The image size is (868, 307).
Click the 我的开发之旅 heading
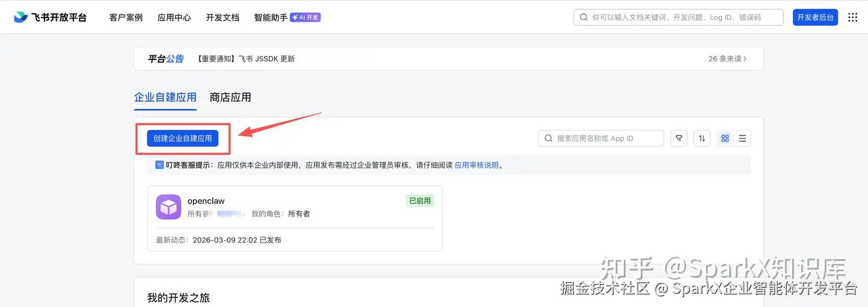(x=178, y=298)
